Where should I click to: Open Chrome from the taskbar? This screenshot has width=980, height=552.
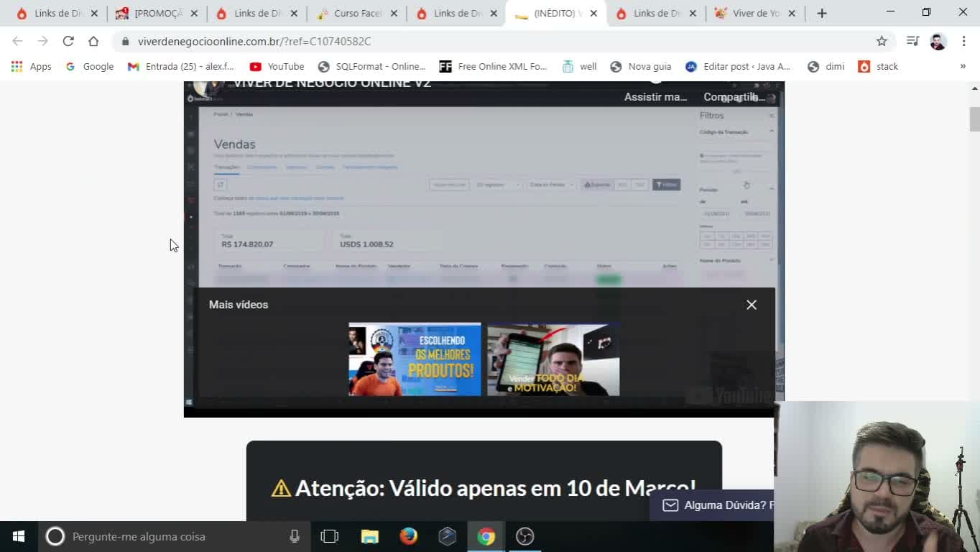point(486,536)
